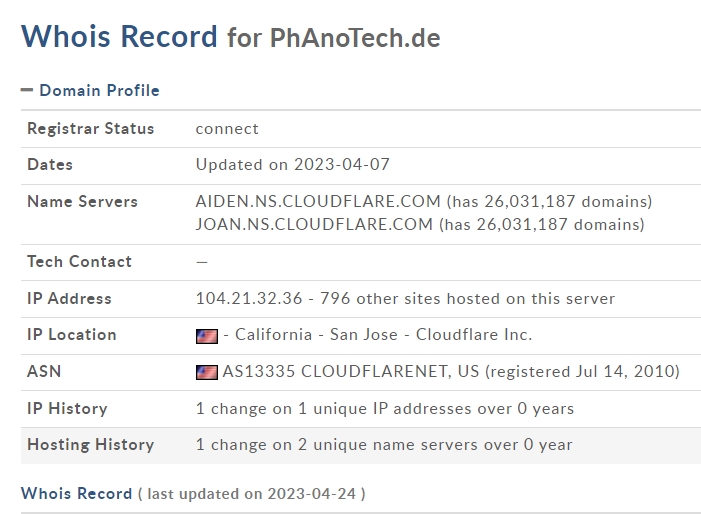Open the IP History changes entry
701x514 pixels.
(385, 409)
